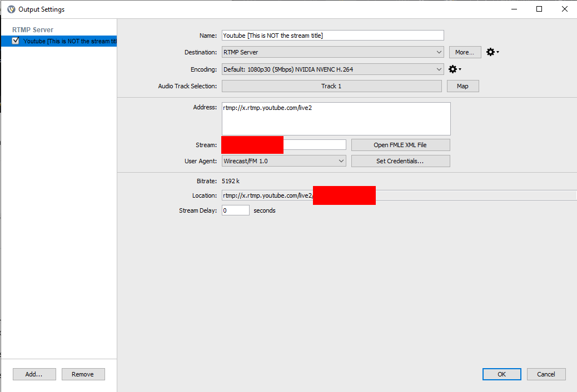Viewport: 577px width, 392px height.
Task: Expand the Destination dropdown
Action: coord(332,52)
